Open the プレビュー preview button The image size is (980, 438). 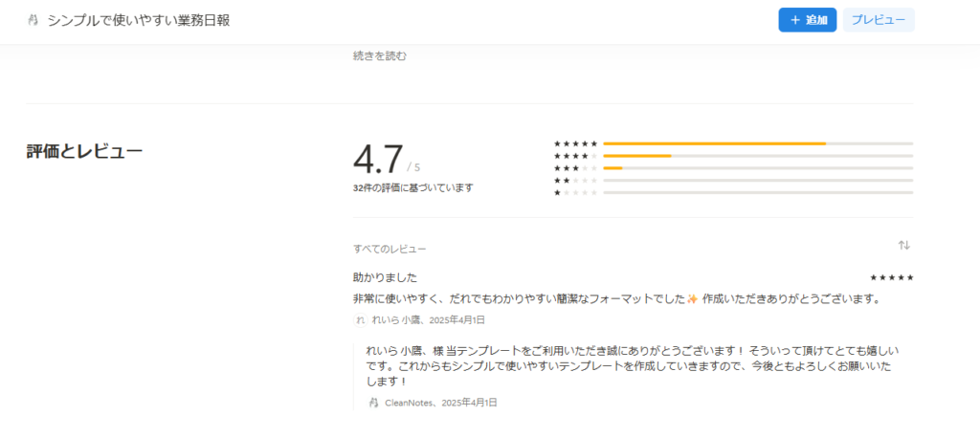pos(879,20)
